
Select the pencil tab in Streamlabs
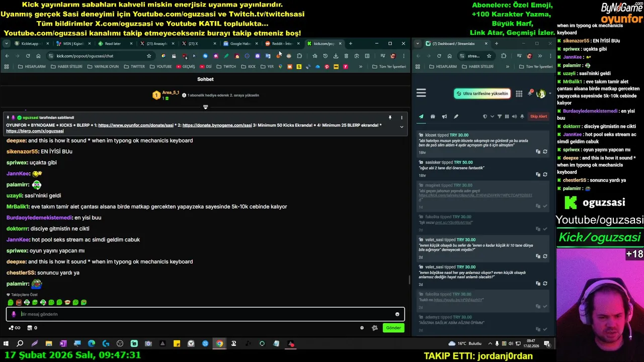tap(456, 117)
